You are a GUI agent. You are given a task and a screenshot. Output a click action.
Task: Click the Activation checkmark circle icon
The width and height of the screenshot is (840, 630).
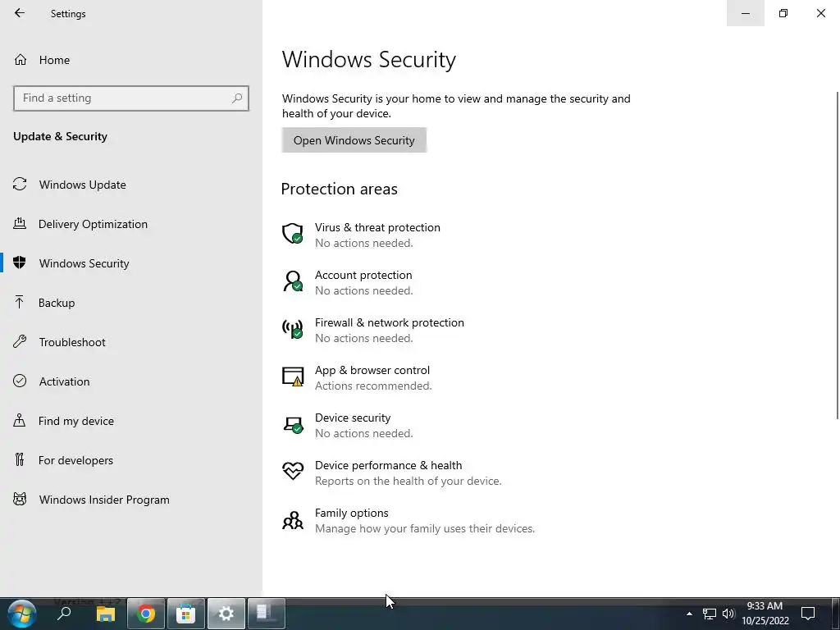point(20,381)
